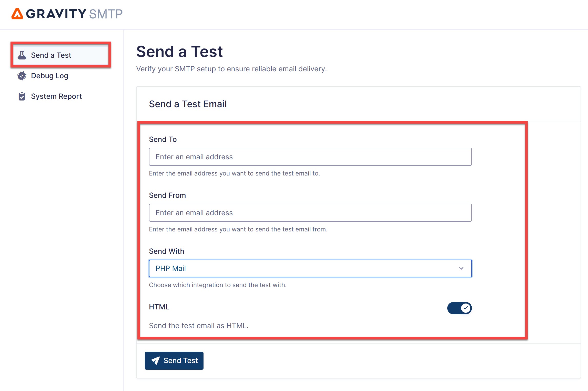Expand the Send With chevron arrow
Image resolution: width=588 pixels, height=391 pixels.
coord(461,268)
